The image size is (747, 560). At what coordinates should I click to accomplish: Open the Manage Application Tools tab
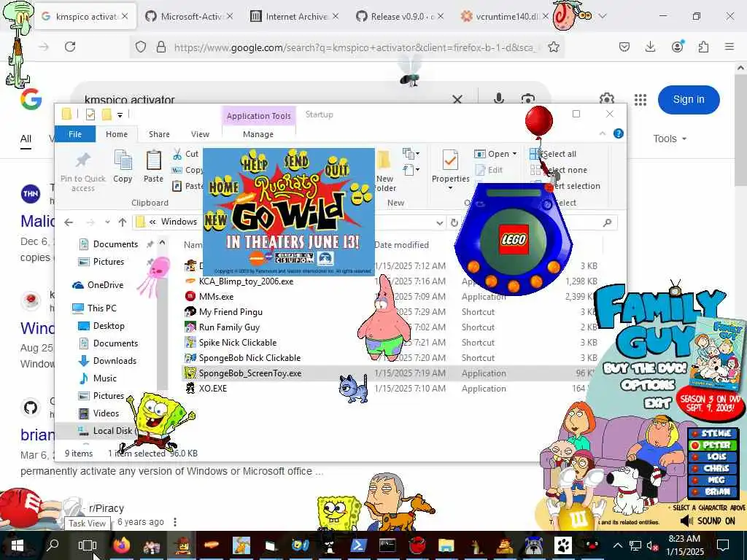pos(258,134)
